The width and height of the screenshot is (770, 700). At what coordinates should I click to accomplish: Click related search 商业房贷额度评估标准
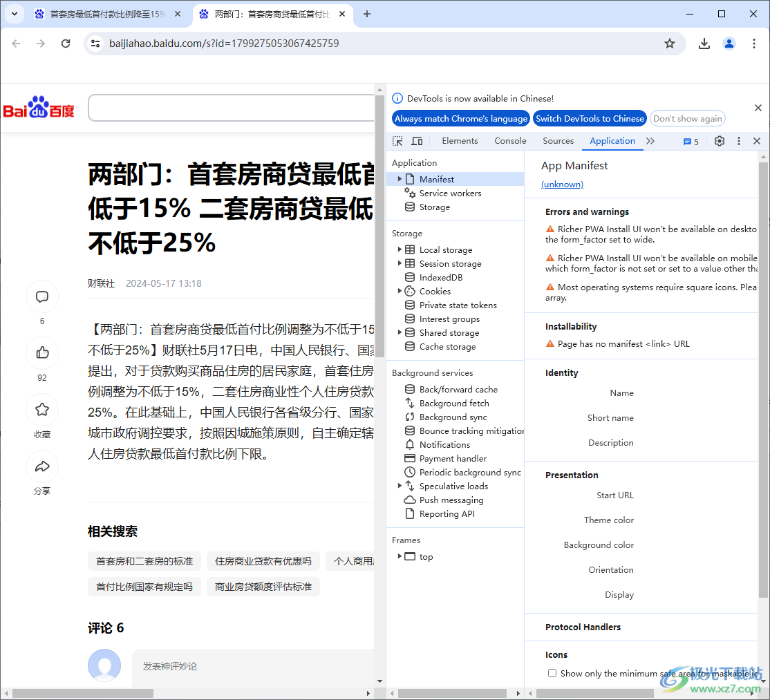point(263,587)
